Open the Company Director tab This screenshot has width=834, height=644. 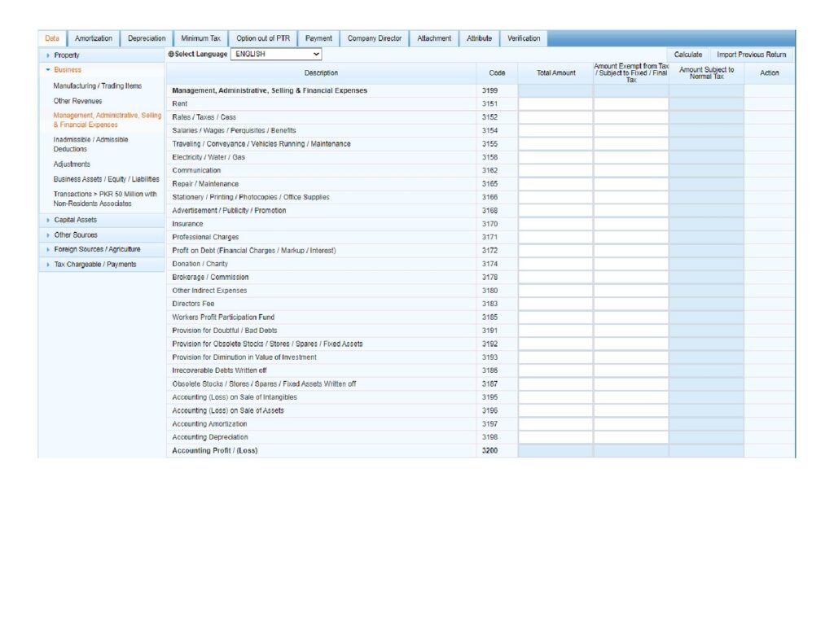tap(374, 38)
